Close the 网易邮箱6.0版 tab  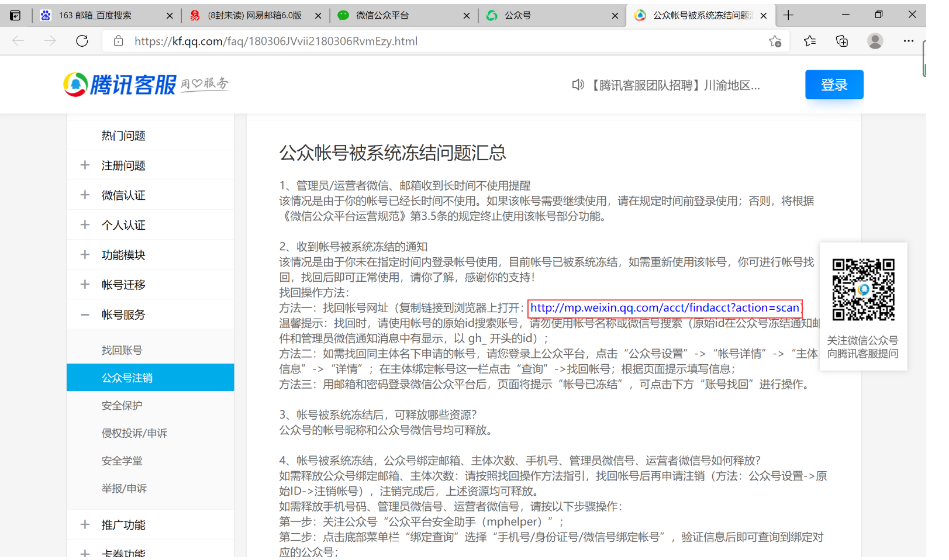point(318,16)
